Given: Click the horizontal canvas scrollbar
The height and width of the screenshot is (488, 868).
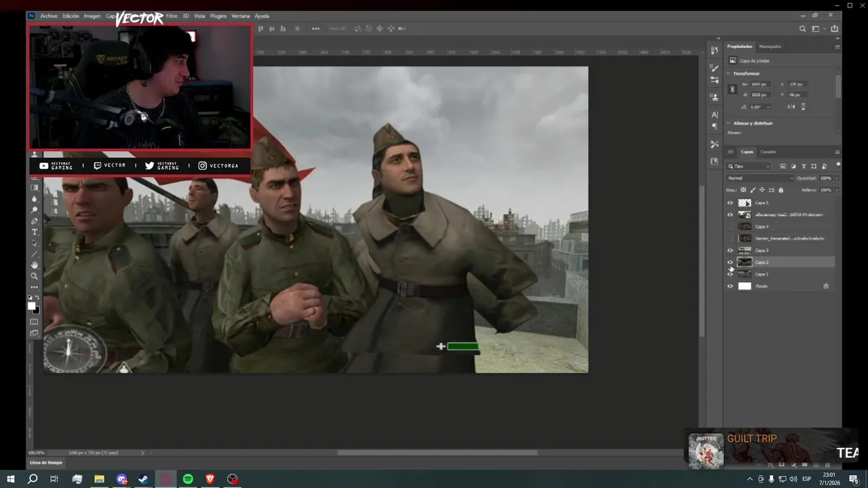Looking at the screenshot, I should [437, 453].
